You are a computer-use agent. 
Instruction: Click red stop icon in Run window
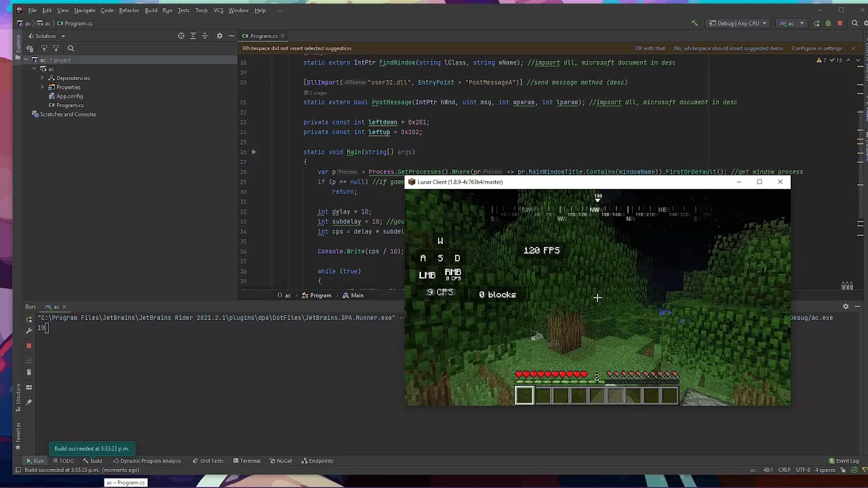[28, 346]
